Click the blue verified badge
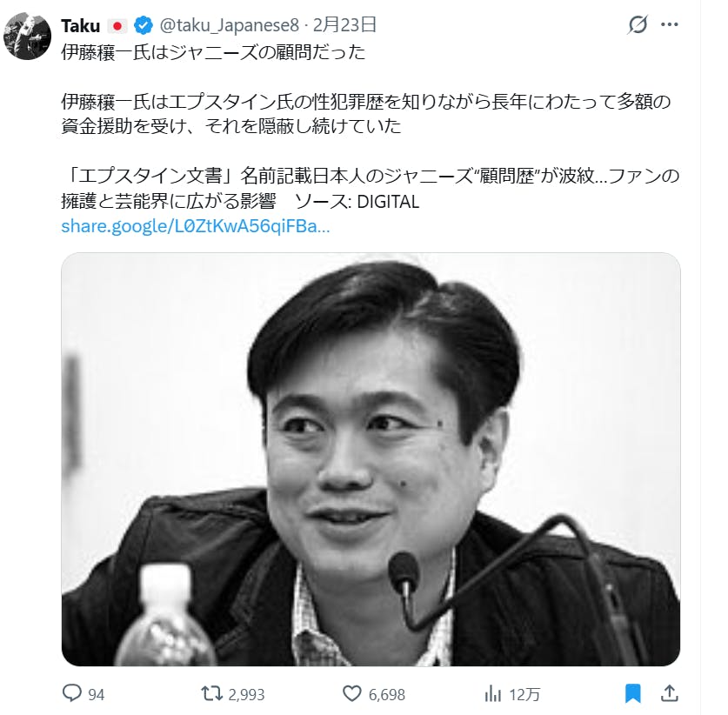This screenshot has height=715, width=728. [x=144, y=25]
